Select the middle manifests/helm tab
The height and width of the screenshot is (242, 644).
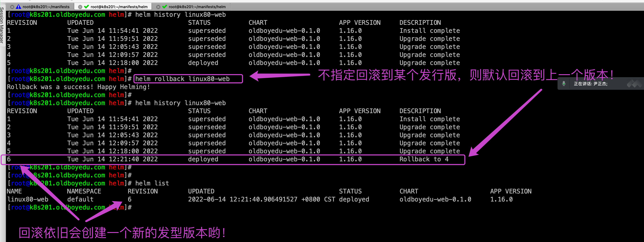click(119, 7)
